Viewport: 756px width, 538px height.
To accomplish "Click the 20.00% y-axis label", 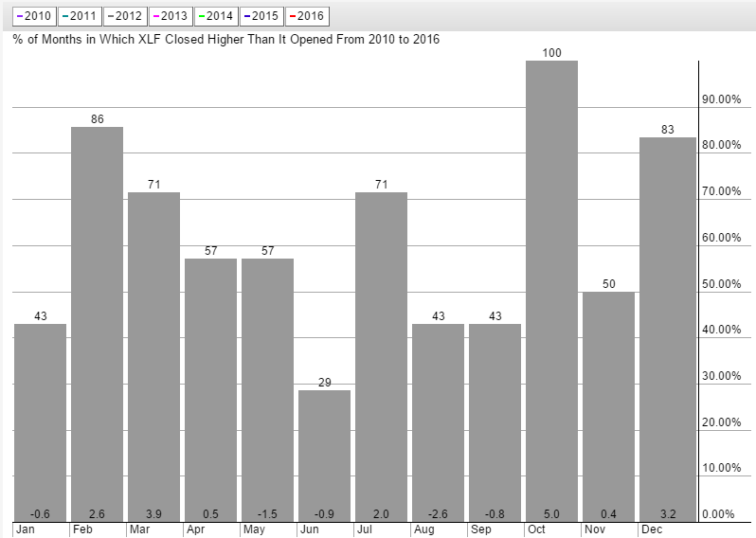I will 721,421.
